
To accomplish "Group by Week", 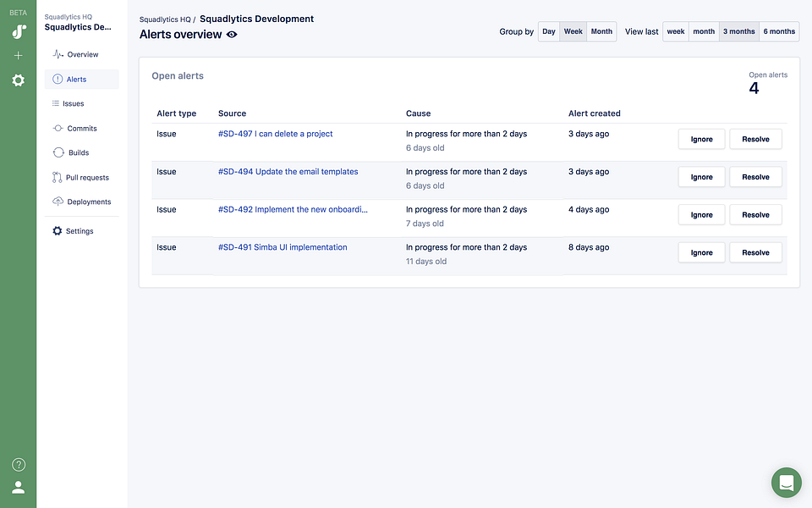I will pyautogui.click(x=573, y=31).
